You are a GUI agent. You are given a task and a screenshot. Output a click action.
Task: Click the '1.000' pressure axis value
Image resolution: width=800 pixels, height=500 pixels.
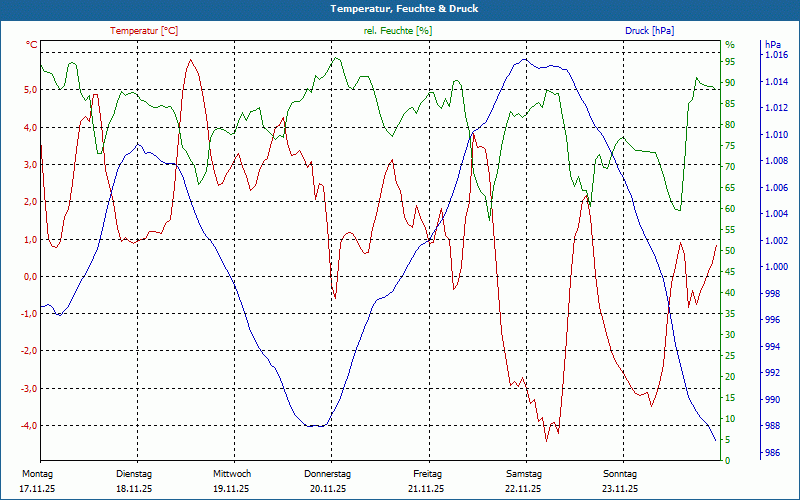[777, 267]
